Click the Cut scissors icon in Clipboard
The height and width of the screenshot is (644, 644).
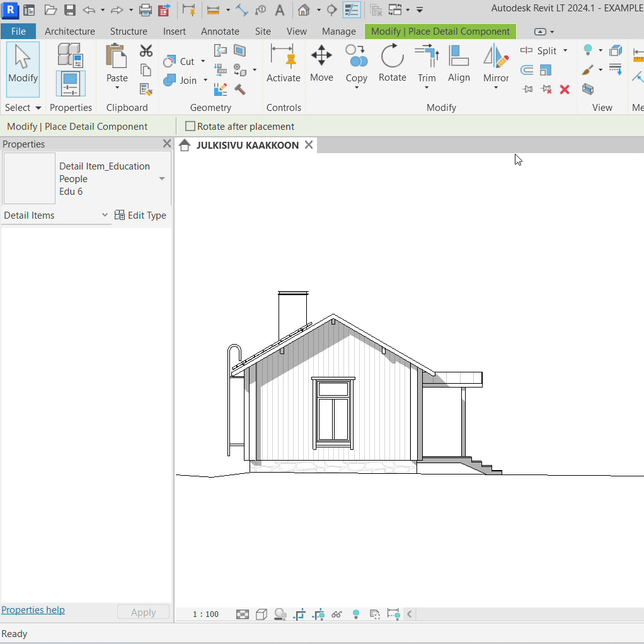146,51
